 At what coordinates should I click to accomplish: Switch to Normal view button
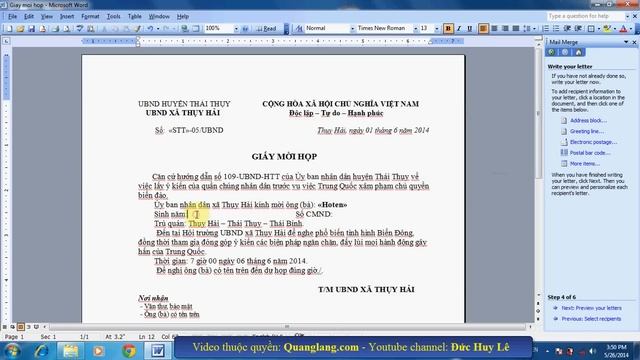(x=4, y=327)
